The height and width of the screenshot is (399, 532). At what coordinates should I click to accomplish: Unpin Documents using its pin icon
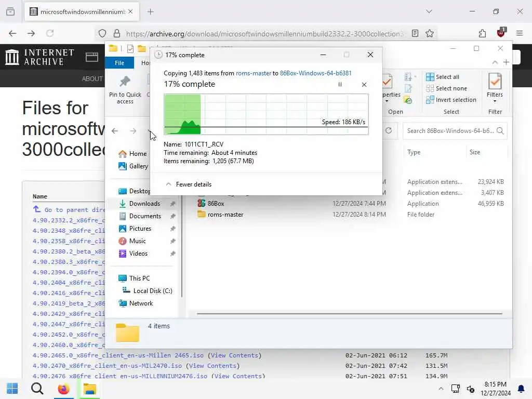coord(172,216)
